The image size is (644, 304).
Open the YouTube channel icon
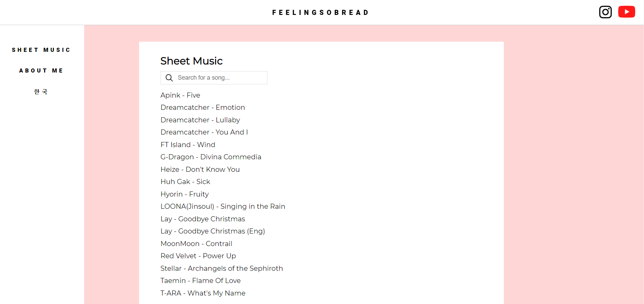pyautogui.click(x=626, y=12)
